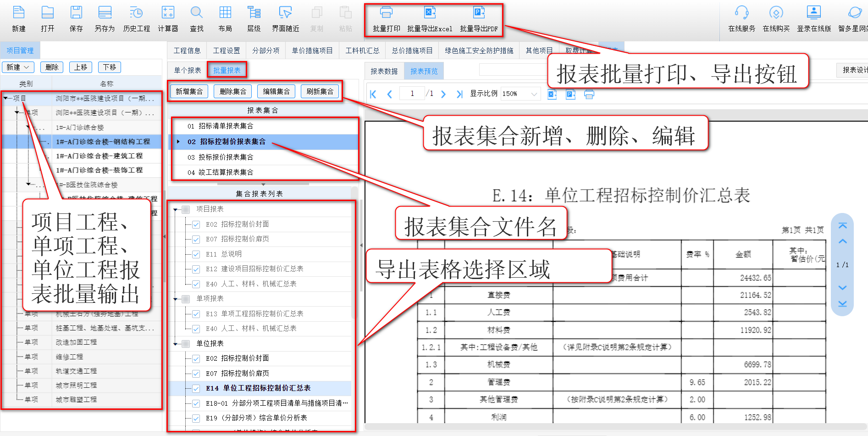Click the page number input field
This screenshot has height=436, width=868.
[412, 93]
